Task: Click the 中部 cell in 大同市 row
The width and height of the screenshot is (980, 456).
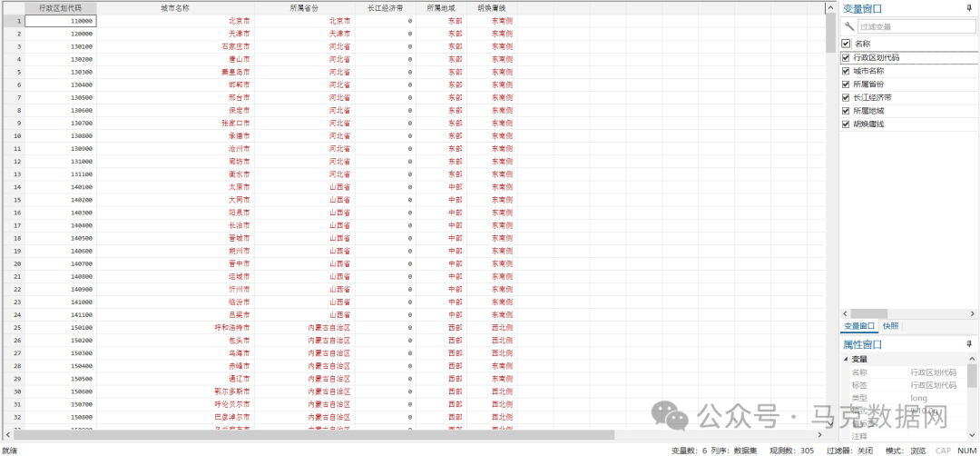Action: (x=441, y=200)
